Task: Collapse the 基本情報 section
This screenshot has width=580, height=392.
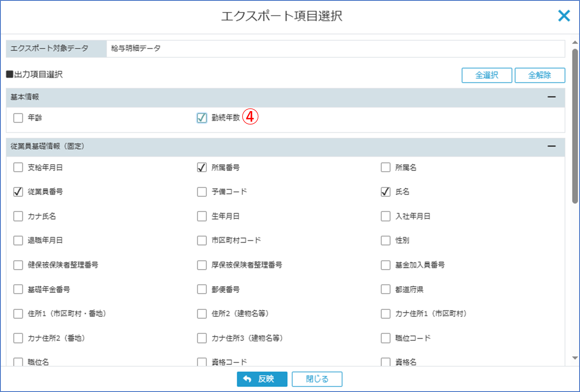Action: click(x=551, y=97)
